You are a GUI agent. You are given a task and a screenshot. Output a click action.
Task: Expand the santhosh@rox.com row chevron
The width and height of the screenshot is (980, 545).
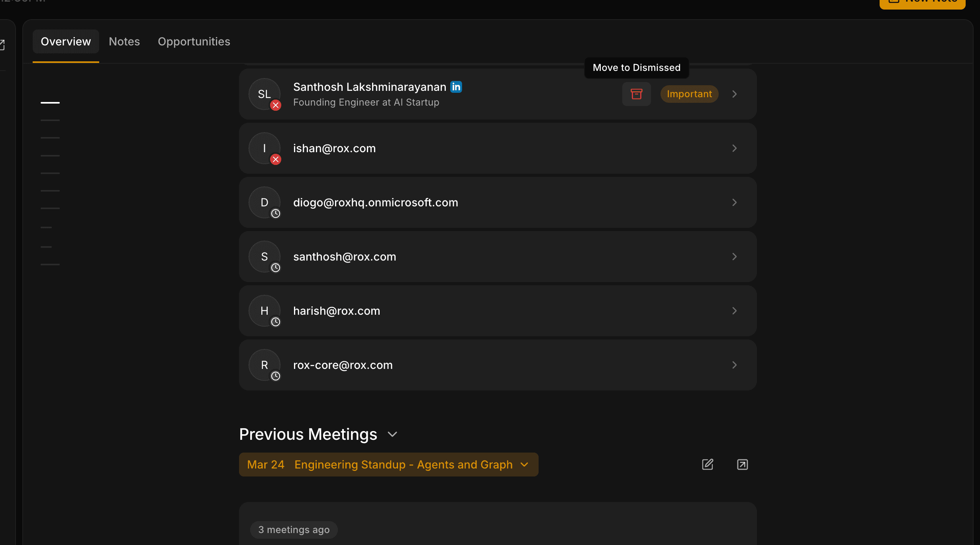[x=734, y=257]
